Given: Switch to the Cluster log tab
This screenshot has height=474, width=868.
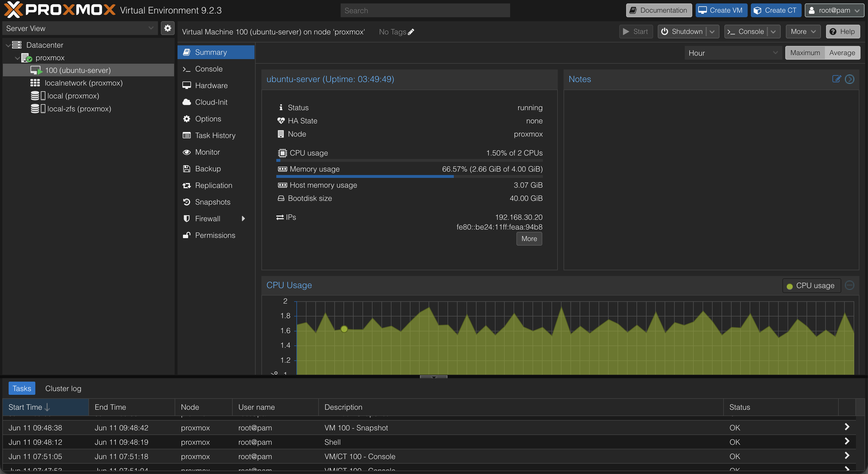Looking at the screenshot, I should tap(63, 388).
